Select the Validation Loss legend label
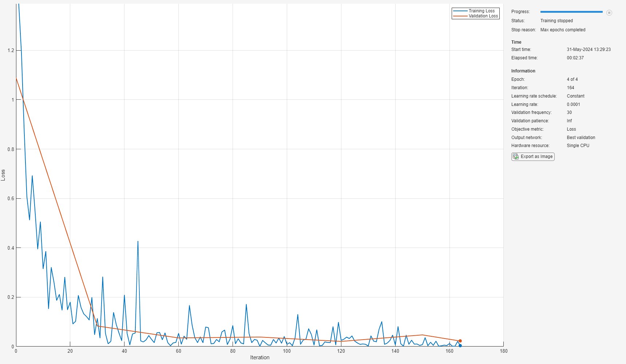The image size is (626, 364). [x=483, y=16]
